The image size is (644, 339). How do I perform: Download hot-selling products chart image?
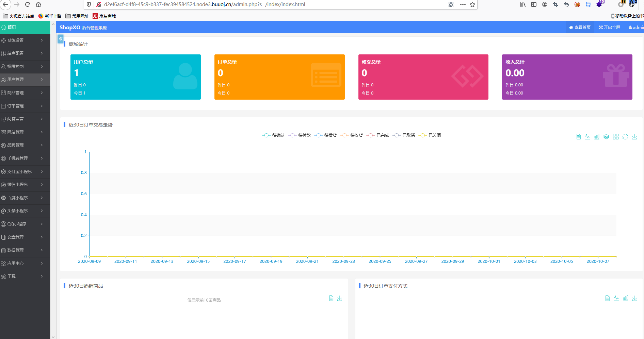(340, 298)
